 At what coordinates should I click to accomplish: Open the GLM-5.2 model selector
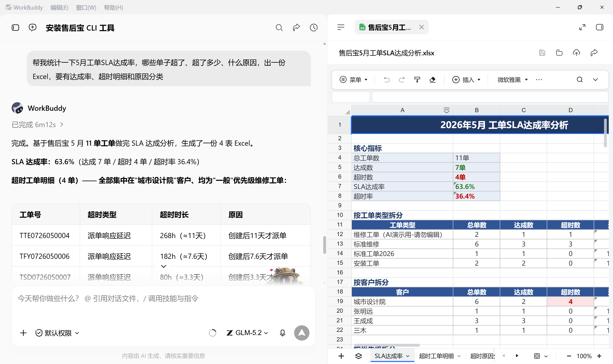tap(247, 333)
